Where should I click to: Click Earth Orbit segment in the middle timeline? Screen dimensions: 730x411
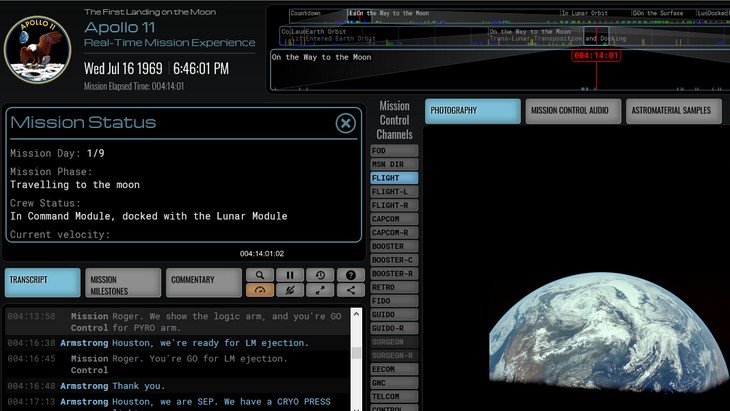point(325,32)
